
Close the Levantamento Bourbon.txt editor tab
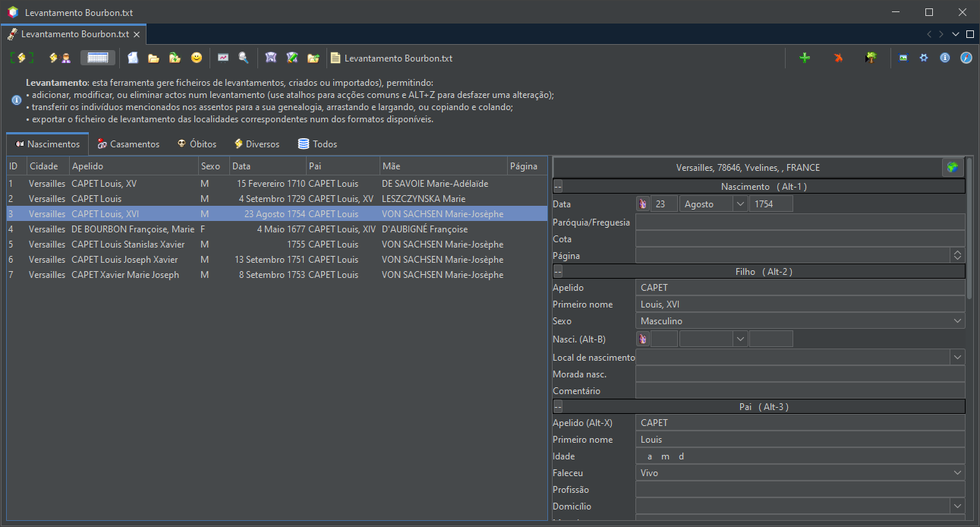(137, 34)
